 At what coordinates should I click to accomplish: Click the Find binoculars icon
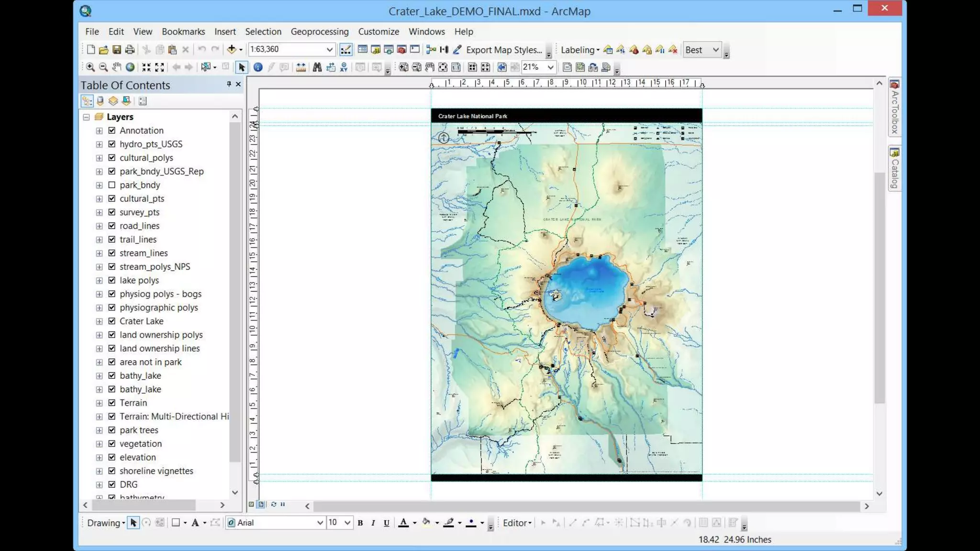pyautogui.click(x=317, y=67)
